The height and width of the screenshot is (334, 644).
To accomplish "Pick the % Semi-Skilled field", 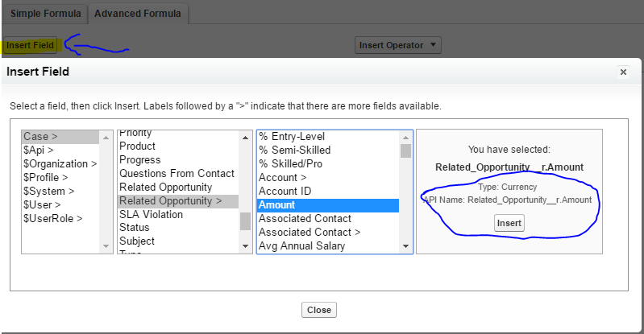I will click(294, 150).
